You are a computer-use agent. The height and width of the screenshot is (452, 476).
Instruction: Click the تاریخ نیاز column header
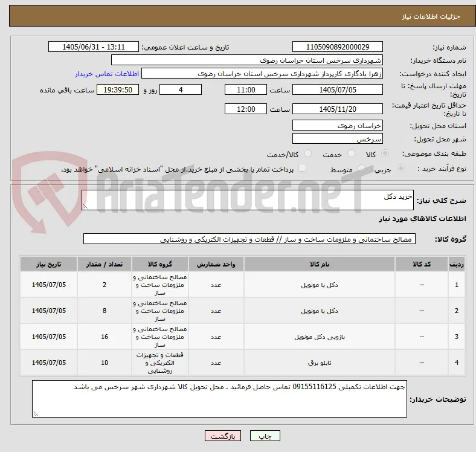click(x=48, y=264)
